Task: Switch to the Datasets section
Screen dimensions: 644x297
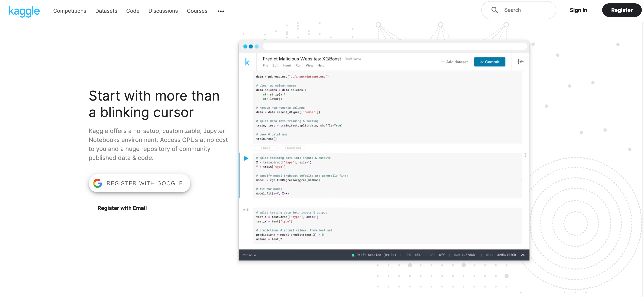Action: point(106,11)
